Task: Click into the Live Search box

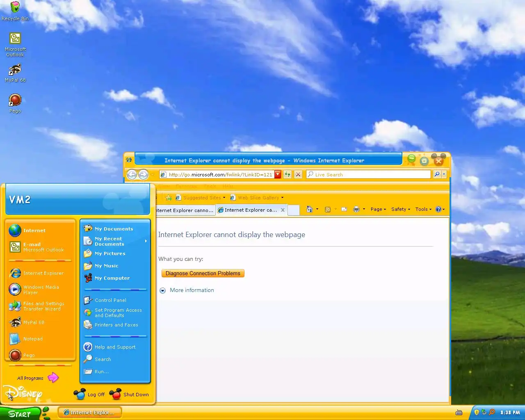Action: pyautogui.click(x=369, y=175)
